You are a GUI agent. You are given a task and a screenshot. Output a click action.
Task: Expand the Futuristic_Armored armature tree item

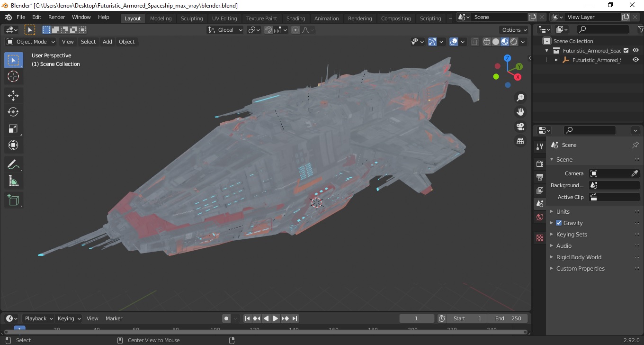(x=556, y=60)
